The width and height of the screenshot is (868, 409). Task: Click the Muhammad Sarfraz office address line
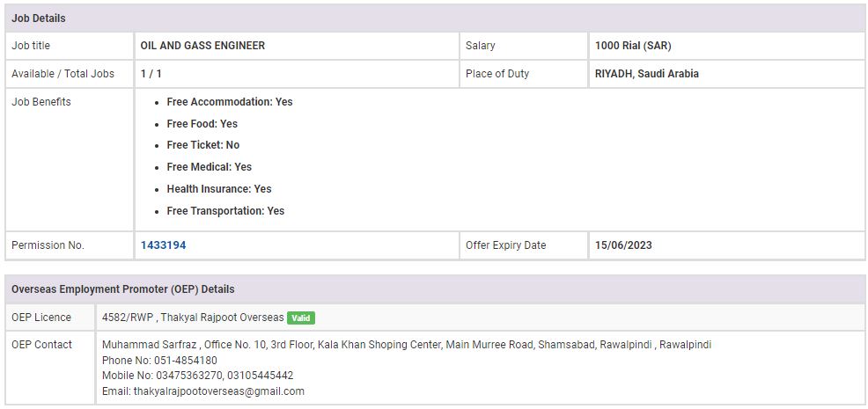coord(406,345)
